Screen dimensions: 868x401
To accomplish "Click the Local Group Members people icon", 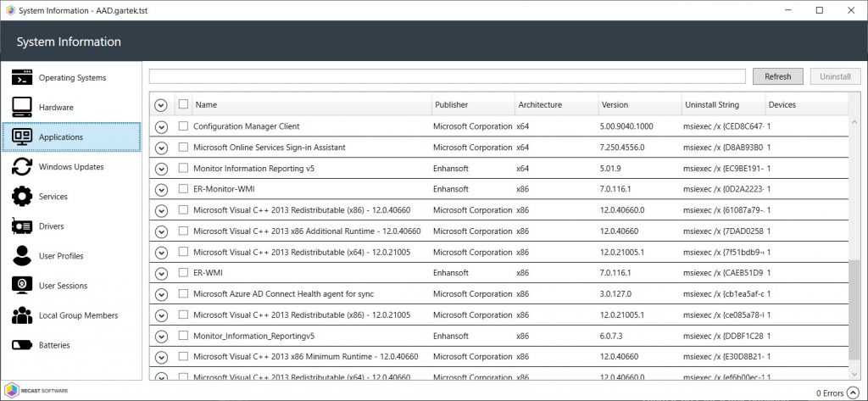I will (21, 315).
